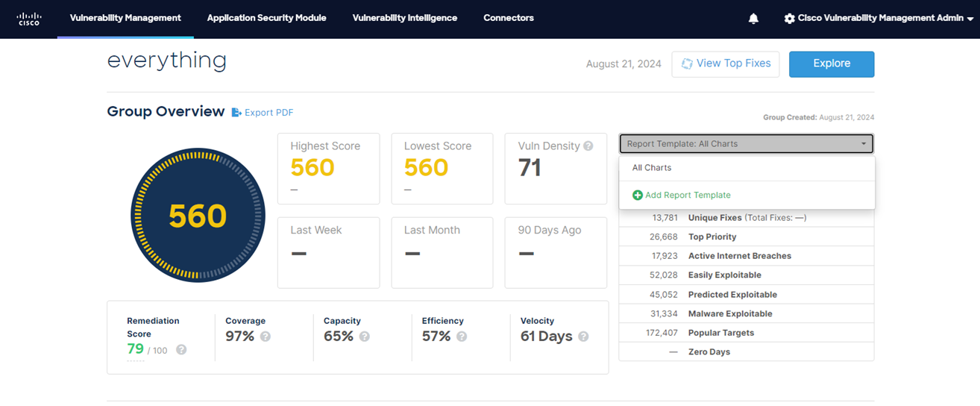Click the Group Overview heading
This screenshot has width=980, height=406.
coord(166,112)
